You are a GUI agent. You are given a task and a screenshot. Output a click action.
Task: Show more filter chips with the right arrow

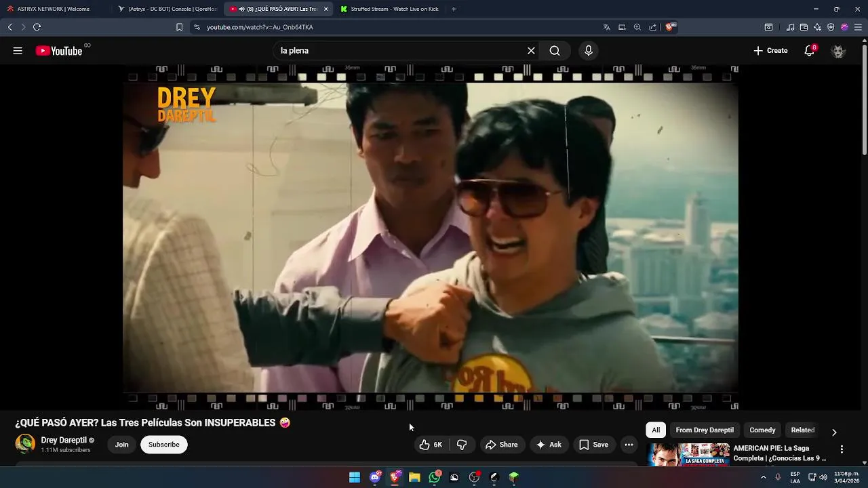coord(834,432)
